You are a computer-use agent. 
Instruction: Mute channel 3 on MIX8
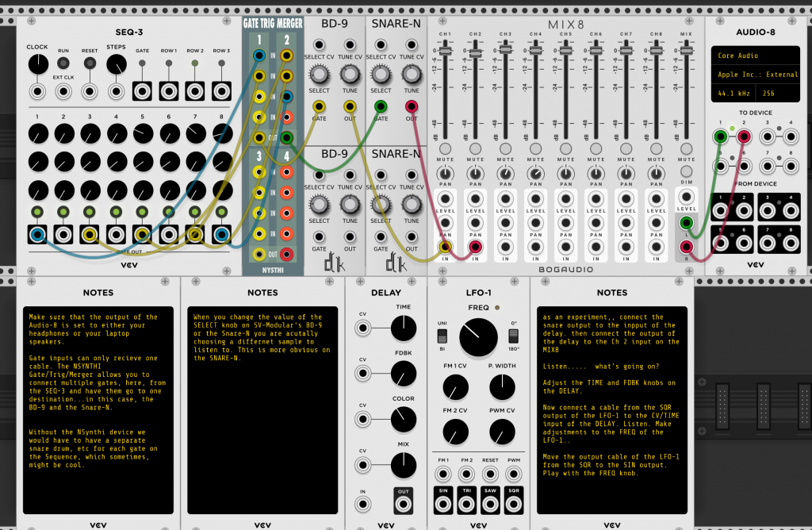click(505, 149)
